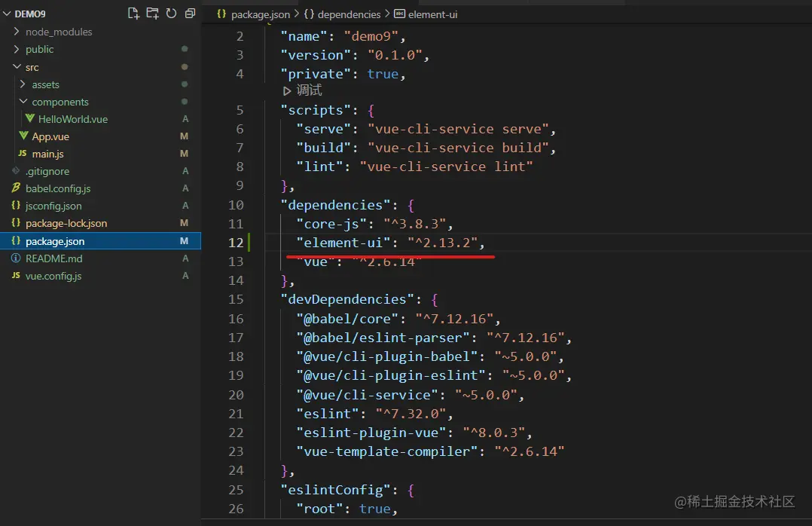Click the "eslintConfig" key

pos(335,490)
